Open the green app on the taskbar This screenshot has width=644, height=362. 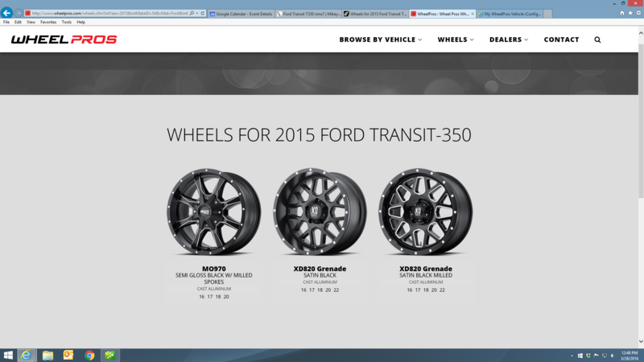point(109,356)
